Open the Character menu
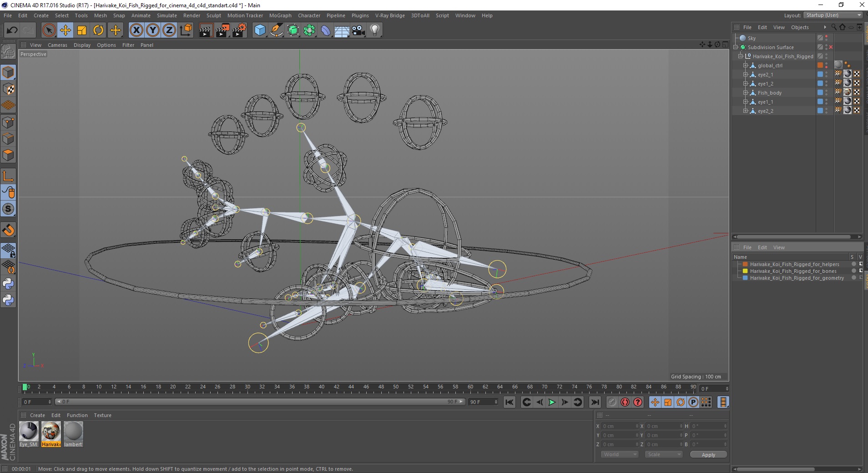Viewport: 868px width, 473px height. [x=309, y=15]
